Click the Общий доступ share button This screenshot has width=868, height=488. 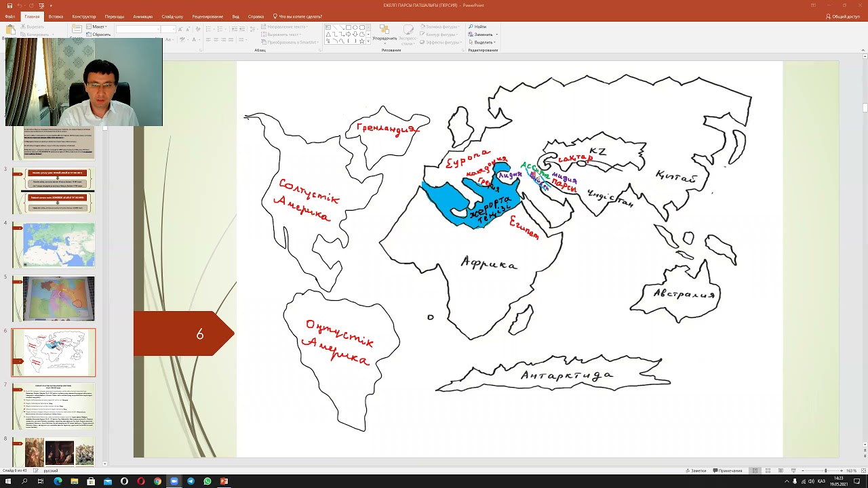pyautogui.click(x=843, y=16)
